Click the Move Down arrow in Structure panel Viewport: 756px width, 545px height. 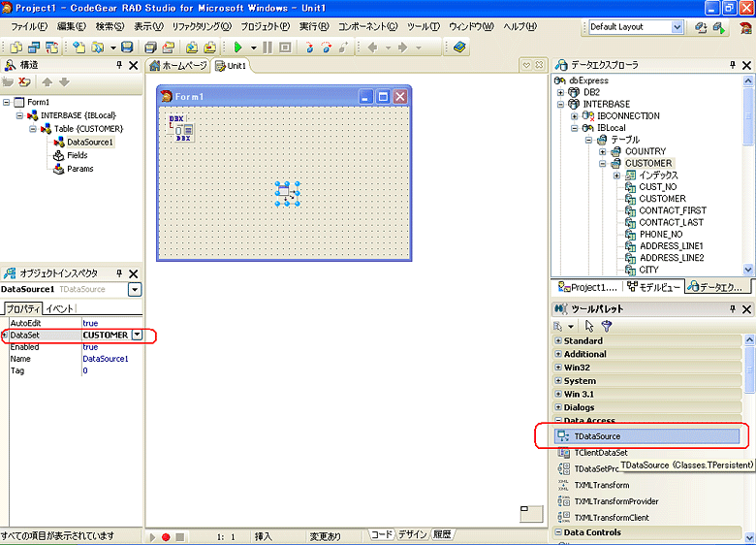[64, 82]
